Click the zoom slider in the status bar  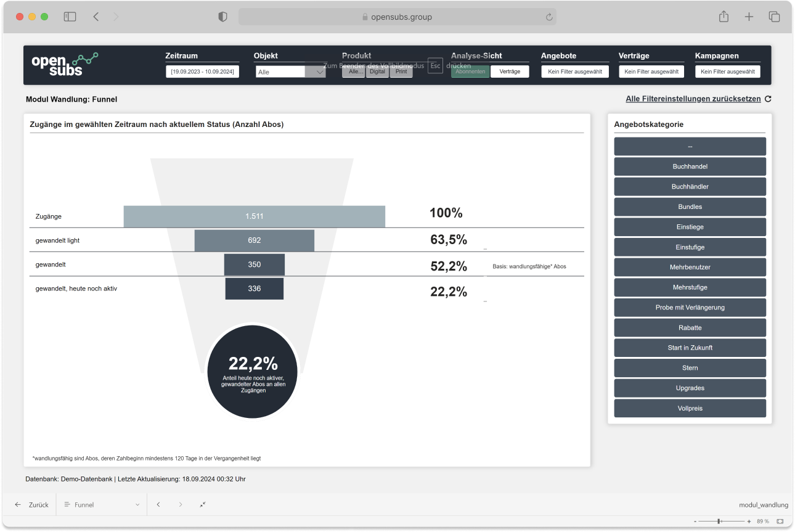click(x=719, y=522)
